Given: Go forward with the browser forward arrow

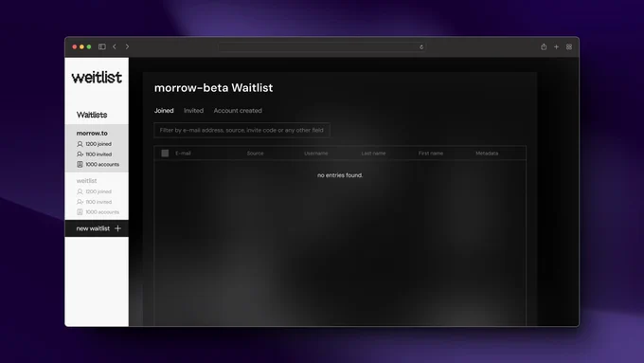Looking at the screenshot, I should click(x=127, y=46).
